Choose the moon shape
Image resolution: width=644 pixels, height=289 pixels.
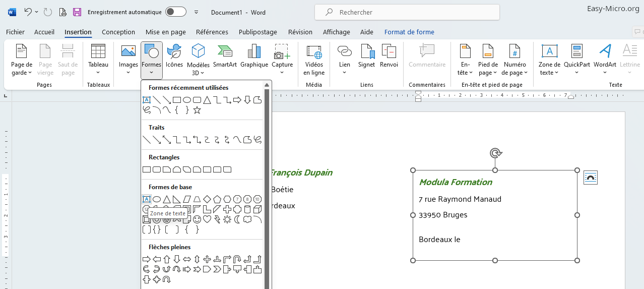click(237, 219)
